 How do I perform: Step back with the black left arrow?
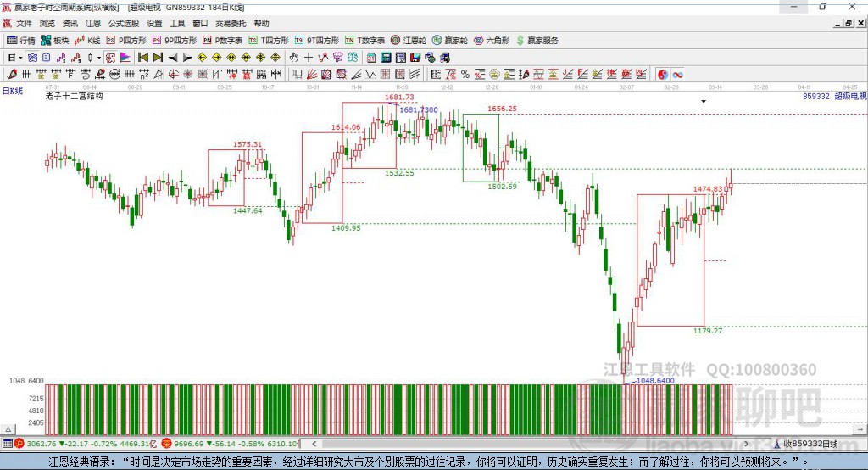(x=173, y=58)
